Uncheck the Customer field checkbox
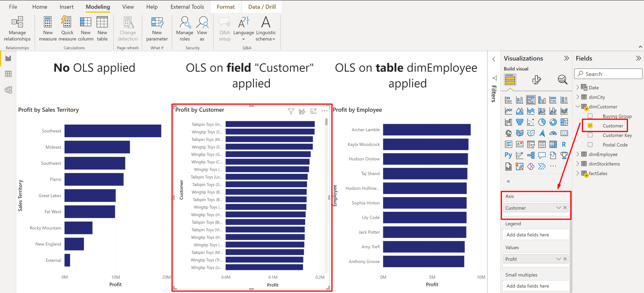644x293 pixels. [x=590, y=125]
